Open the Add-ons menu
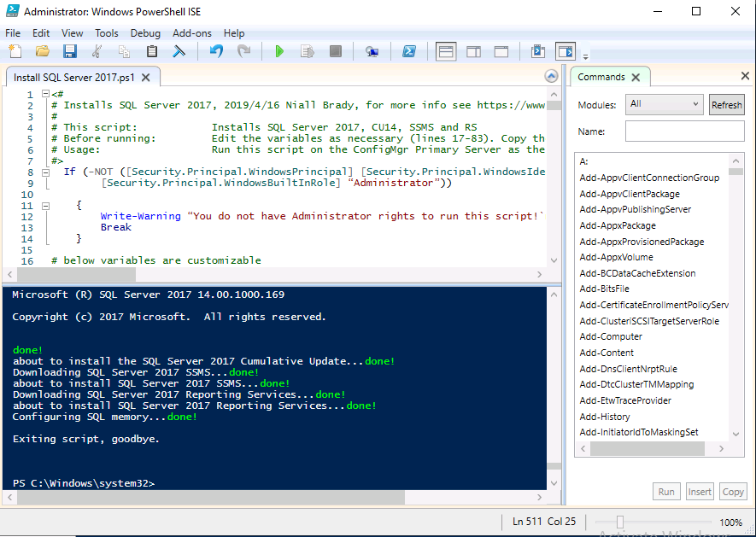Image resolution: width=756 pixels, height=537 pixels. coord(192,33)
